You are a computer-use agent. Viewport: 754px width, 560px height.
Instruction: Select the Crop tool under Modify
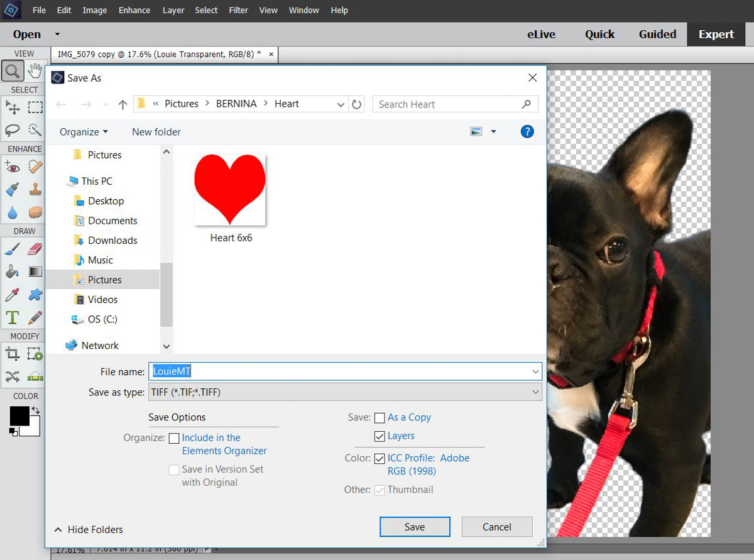click(x=13, y=354)
